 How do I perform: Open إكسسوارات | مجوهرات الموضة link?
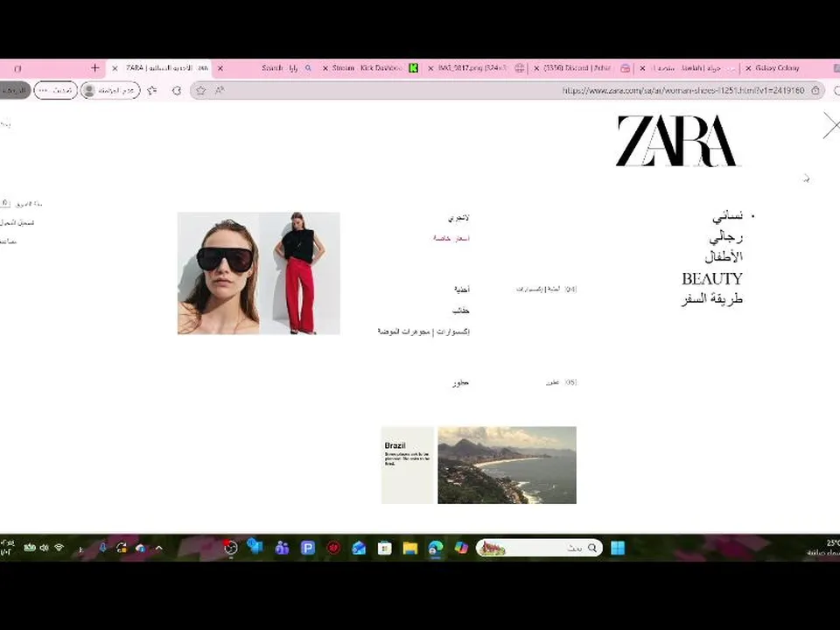(423, 332)
